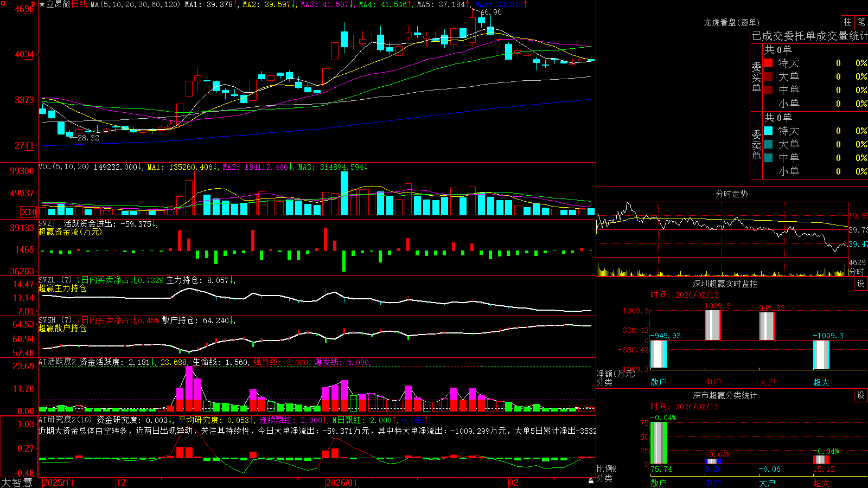Select the 分时走势 panel title
This screenshot has width=868, height=488.
(x=732, y=194)
